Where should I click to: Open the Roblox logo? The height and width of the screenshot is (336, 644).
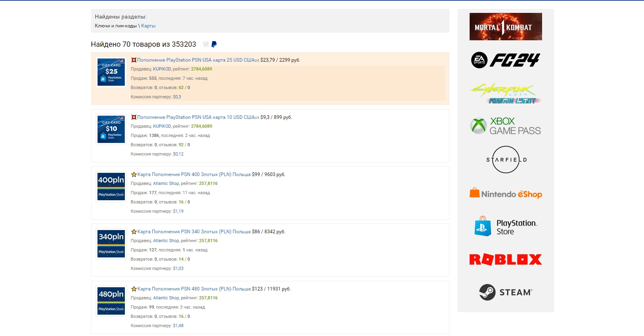coord(505,259)
